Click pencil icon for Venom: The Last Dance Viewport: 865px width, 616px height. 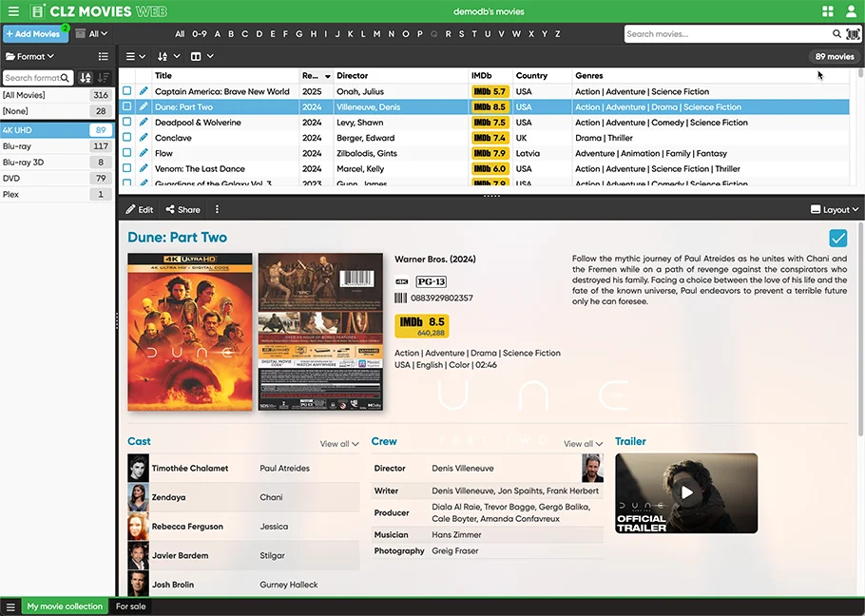[x=144, y=168]
